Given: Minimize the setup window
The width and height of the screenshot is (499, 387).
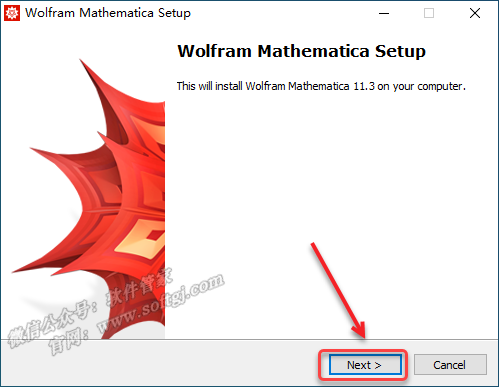Looking at the screenshot, I should coord(384,13).
